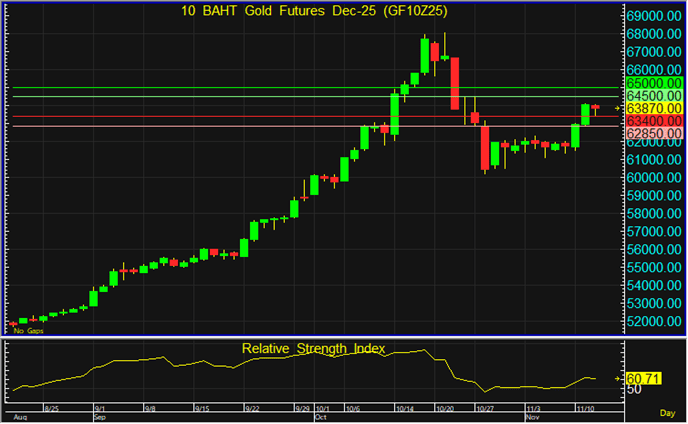Click the yellow arrow beside 63870.00
688x424 pixels.
pos(617,107)
